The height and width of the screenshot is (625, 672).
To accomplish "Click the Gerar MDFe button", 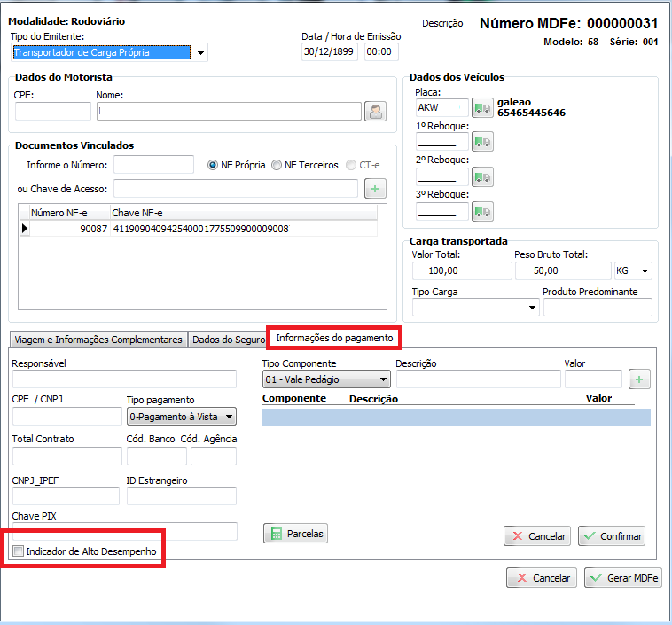I will pyautogui.click(x=623, y=578).
